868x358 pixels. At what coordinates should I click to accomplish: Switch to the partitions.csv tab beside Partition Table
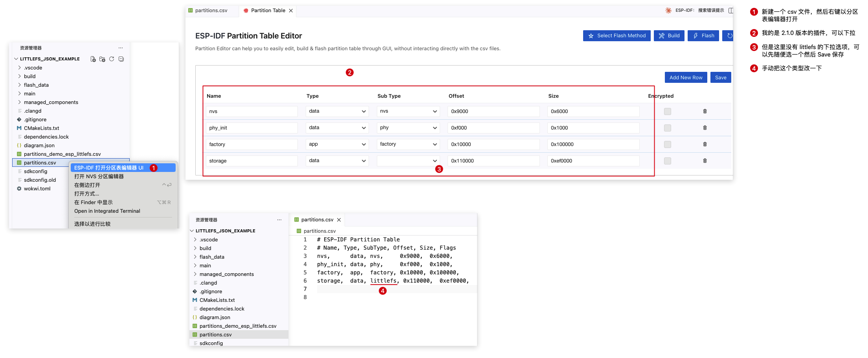click(211, 11)
